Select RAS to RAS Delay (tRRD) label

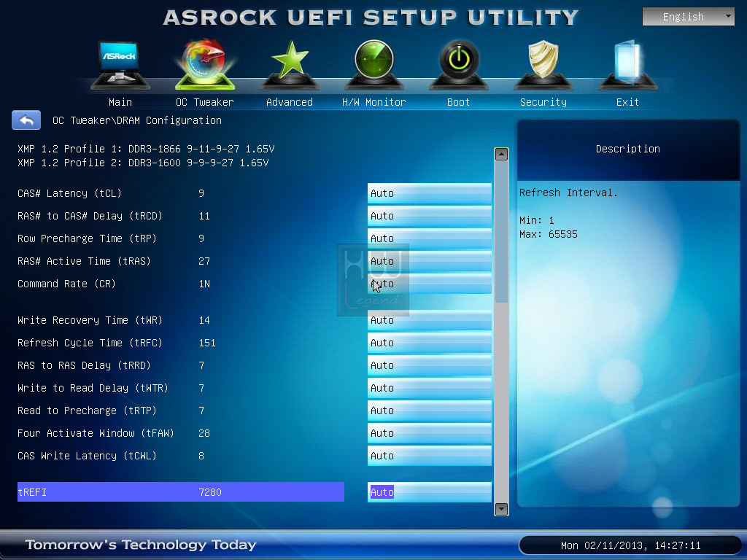pos(85,366)
